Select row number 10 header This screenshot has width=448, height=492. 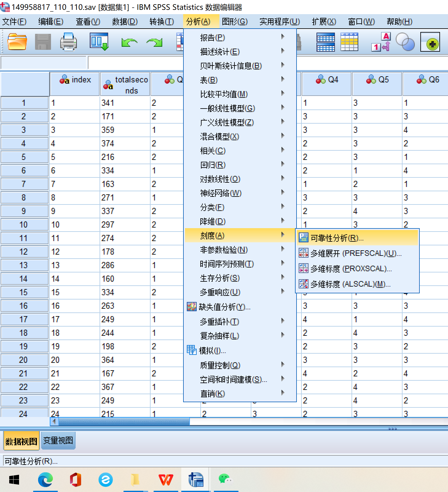(24, 224)
